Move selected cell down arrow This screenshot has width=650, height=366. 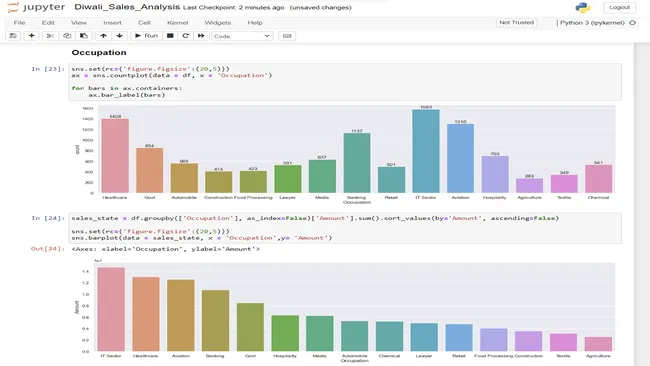pos(119,36)
